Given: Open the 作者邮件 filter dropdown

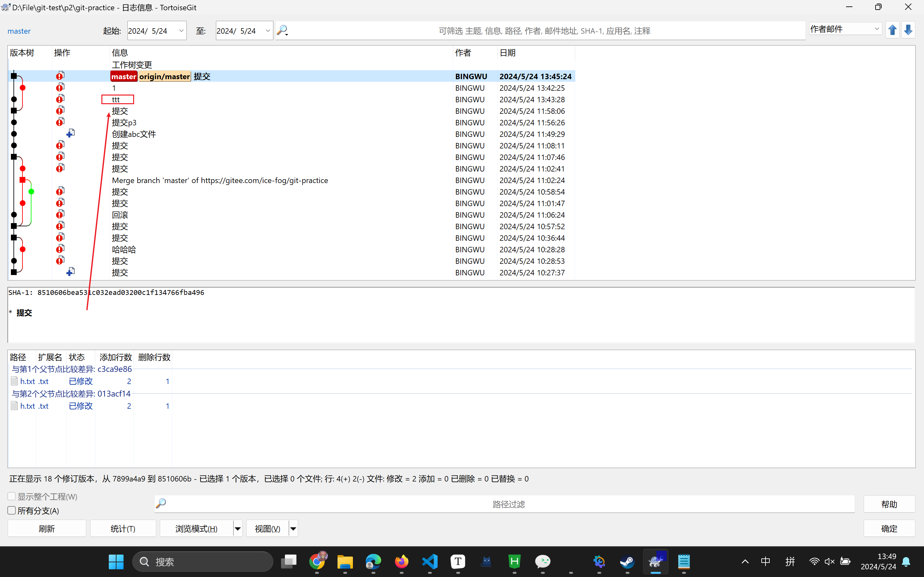Looking at the screenshot, I should [x=877, y=29].
